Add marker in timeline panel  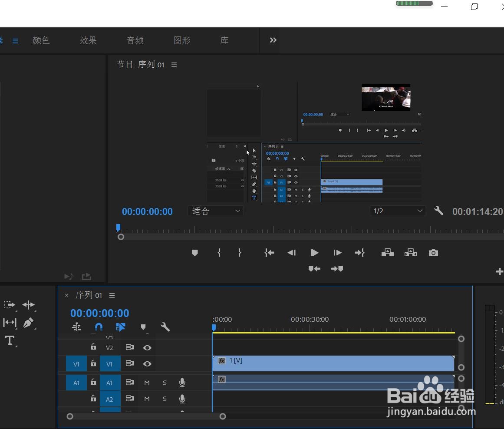pos(143,327)
